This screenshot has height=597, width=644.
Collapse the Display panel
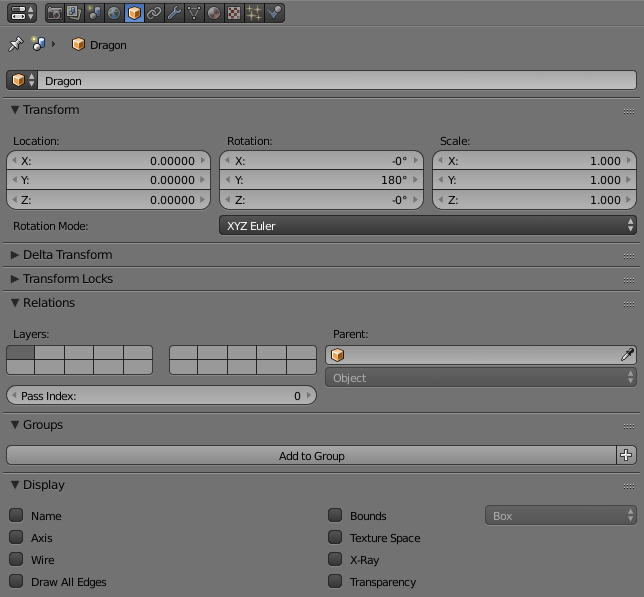click(x=15, y=484)
